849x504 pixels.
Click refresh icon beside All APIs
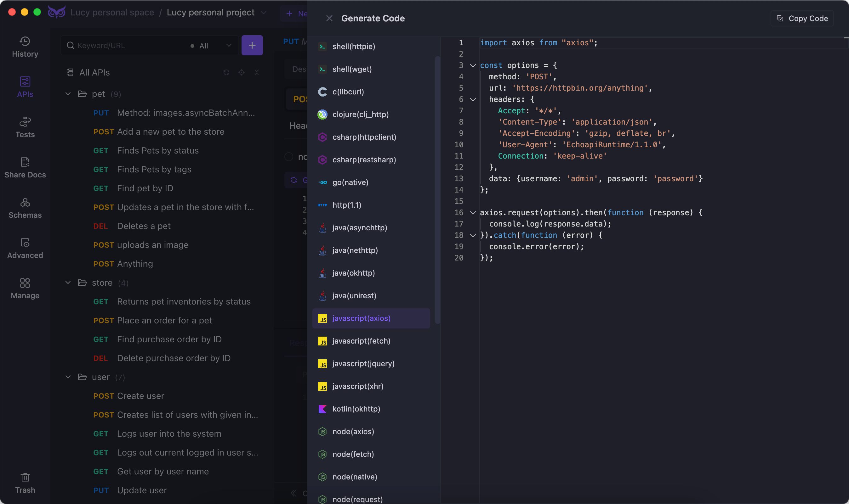click(226, 72)
